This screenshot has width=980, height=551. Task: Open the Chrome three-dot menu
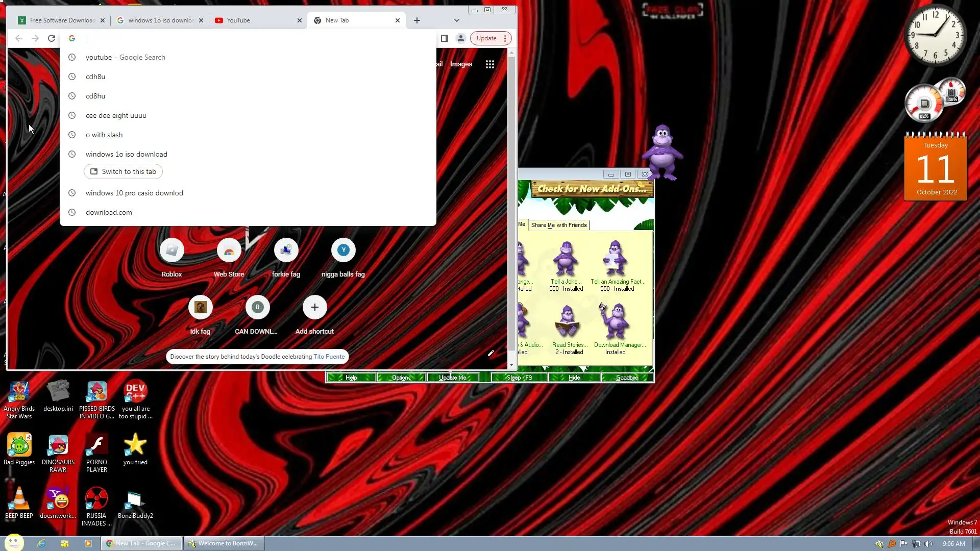click(505, 38)
